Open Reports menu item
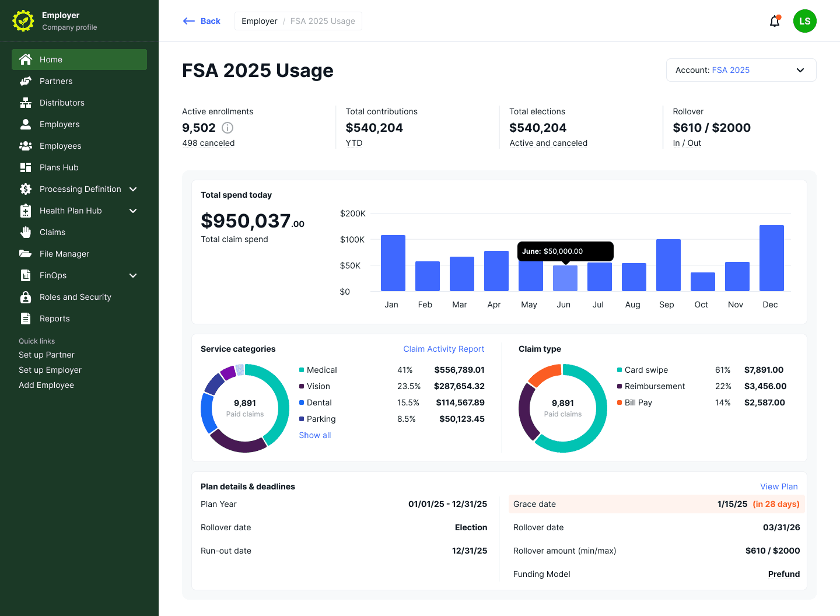This screenshot has height=616, width=840. pyautogui.click(x=79, y=318)
